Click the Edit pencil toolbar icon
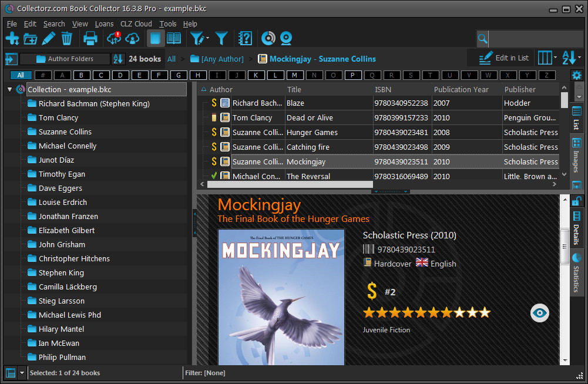Screen dimensions: 588x384 point(49,38)
